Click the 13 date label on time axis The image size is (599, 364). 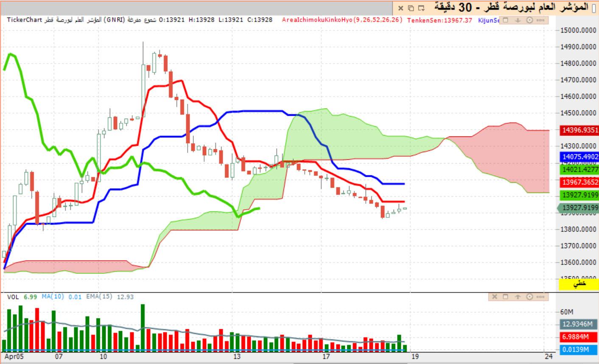click(x=237, y=357)
